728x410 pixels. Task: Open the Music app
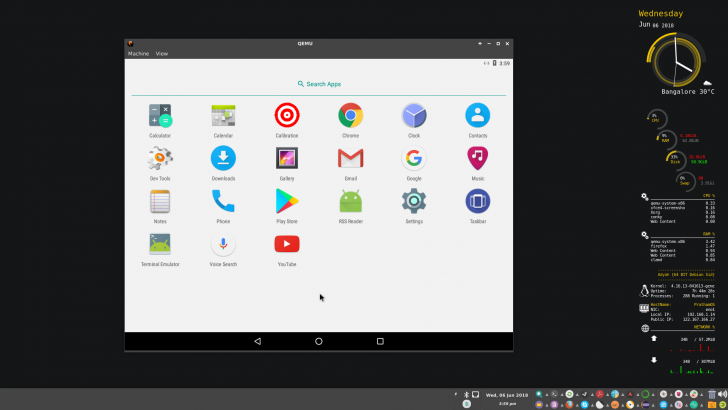(x=477, y=158)
